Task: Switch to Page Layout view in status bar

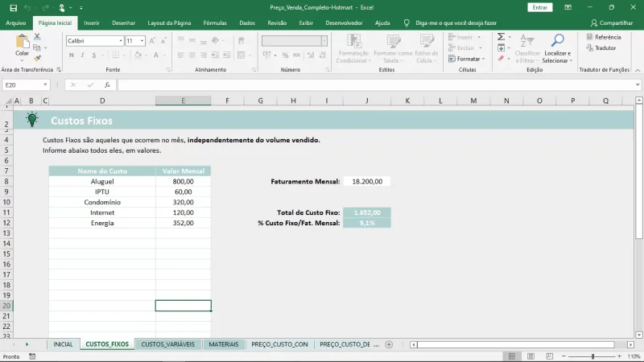Action: (531, 356)
